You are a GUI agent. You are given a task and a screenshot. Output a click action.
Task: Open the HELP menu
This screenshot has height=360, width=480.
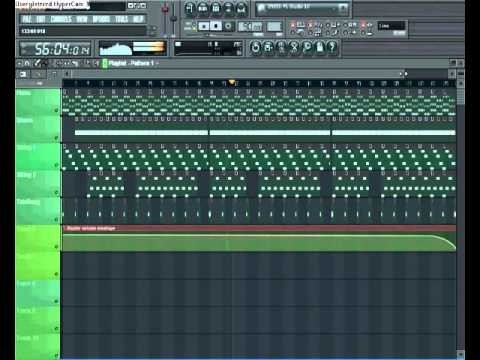click(x=138, y=19)
